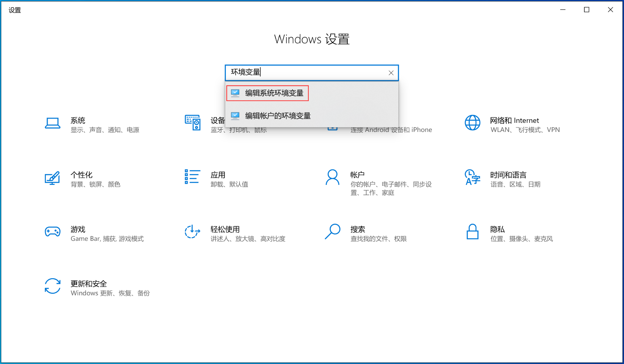
Task: Maximize the Settings window
Action: pyautogui.click(x=587, y=10)
